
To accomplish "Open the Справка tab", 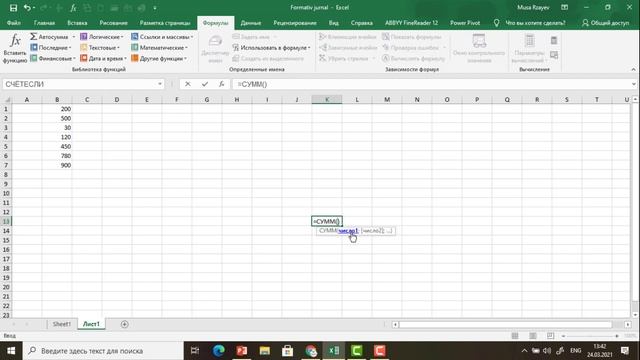I will tap(362, 23).
